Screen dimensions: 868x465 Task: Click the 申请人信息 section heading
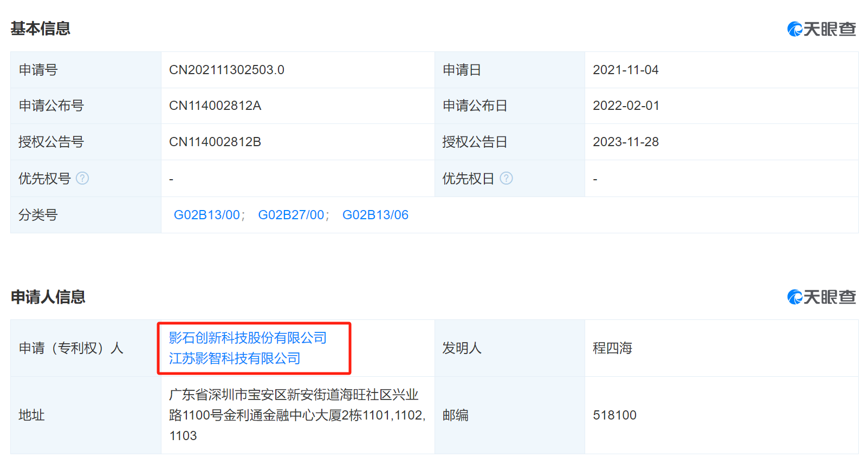[48, 297]
